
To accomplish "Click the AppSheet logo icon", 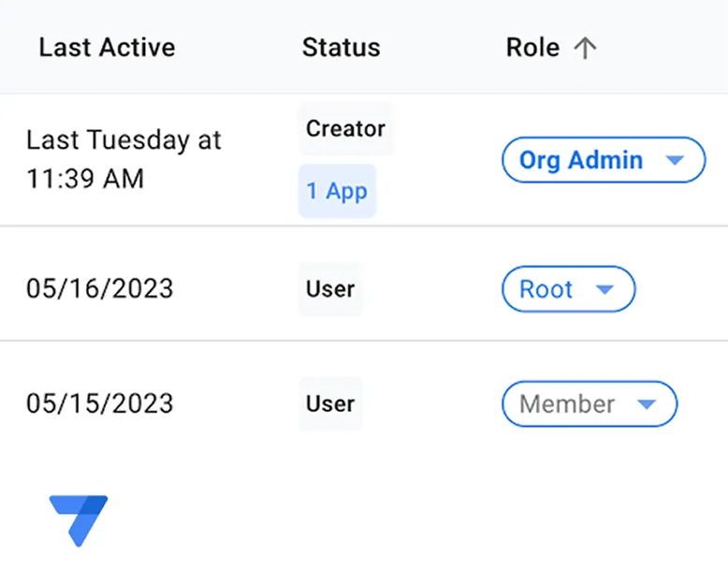I will click(x=79, y=520).
